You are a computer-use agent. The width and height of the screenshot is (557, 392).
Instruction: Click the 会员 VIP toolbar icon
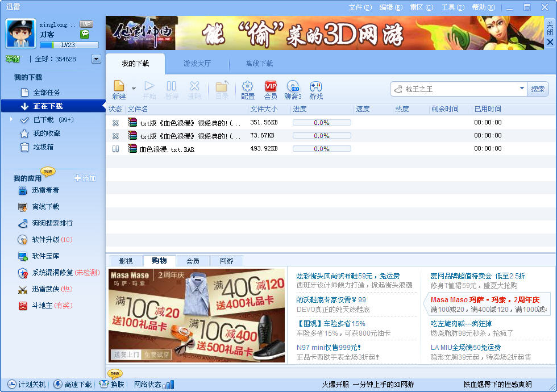click(271, 86)
